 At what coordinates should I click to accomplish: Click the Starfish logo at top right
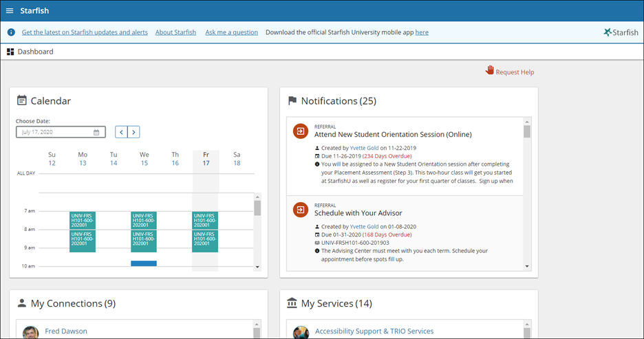621,32
